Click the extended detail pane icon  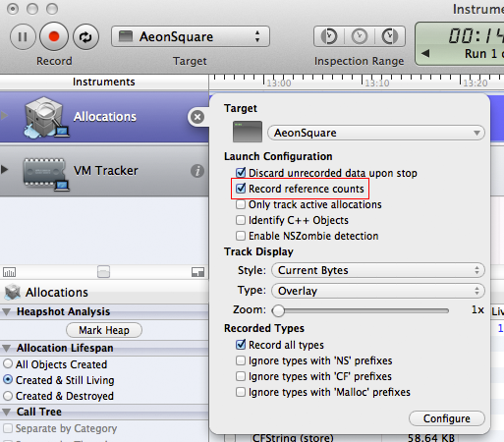(197, 272)
